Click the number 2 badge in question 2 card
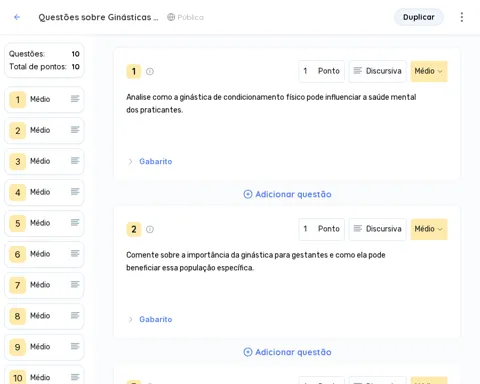The height and width of the screenshot is (384, 480). tap(134, 229)
